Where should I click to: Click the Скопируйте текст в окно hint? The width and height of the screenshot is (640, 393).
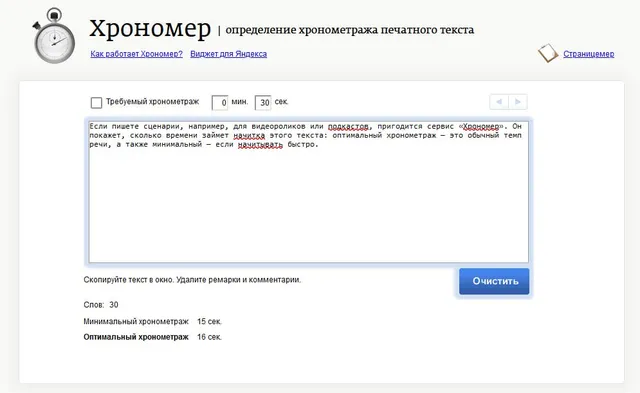click(x=192, y=280)
